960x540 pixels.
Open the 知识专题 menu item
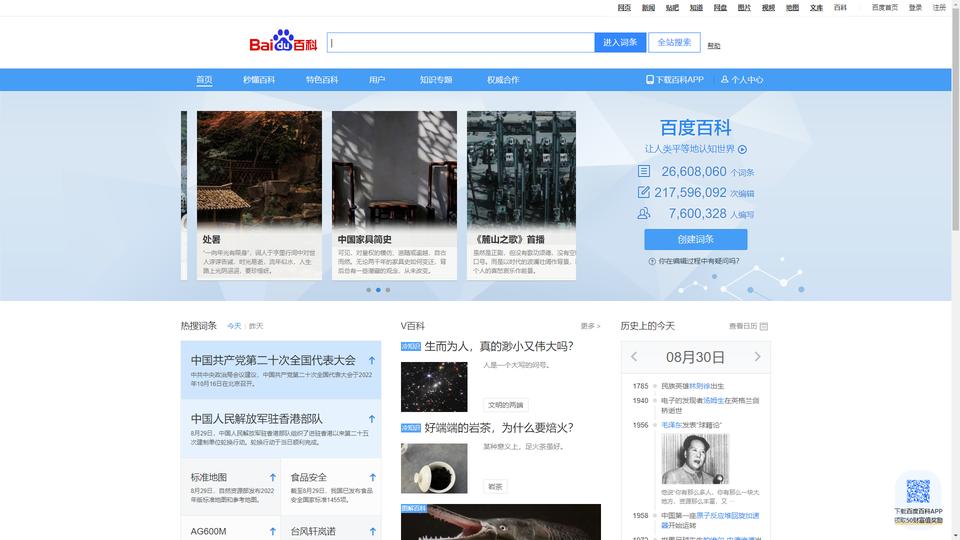pos(436,80)
